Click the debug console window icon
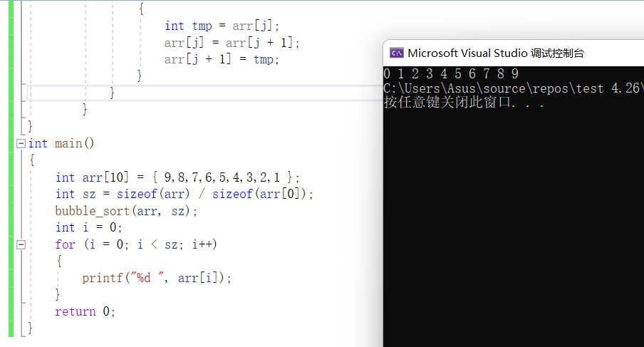Image resolution: width=644 pixels, height=347 pixels. [x=396, y=53]
